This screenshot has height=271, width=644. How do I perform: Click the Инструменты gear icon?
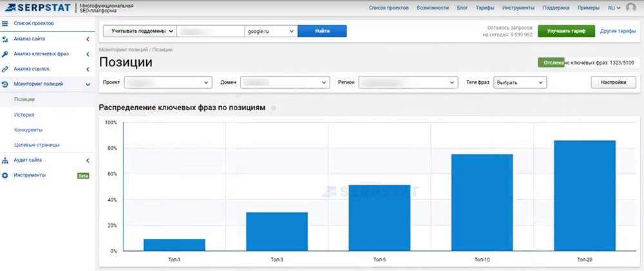pos(5,175)
